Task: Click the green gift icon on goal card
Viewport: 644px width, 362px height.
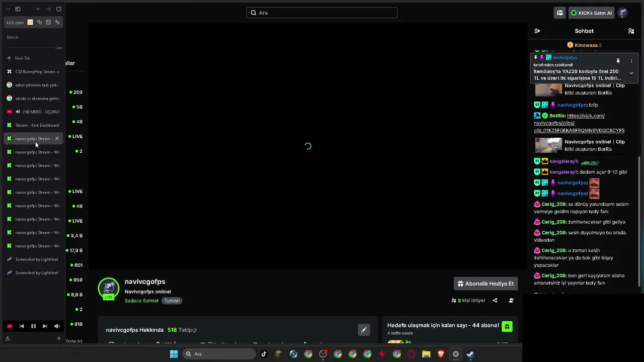Action: tap(507, 327)
